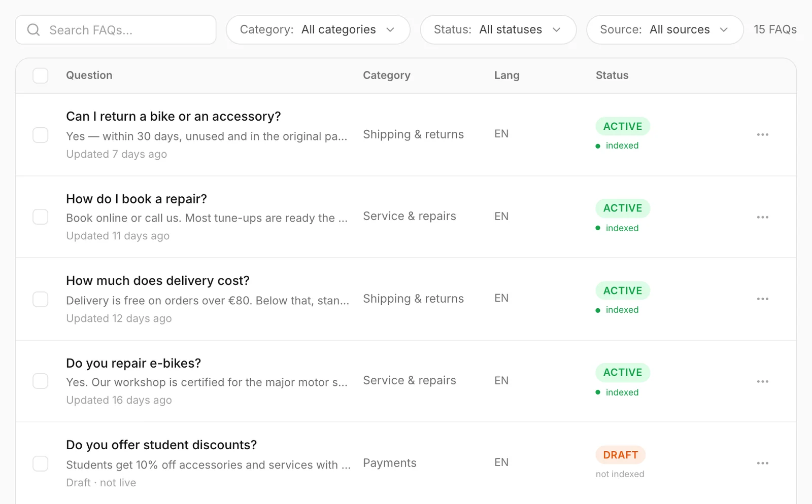812x504 pixels.
Task: Click 'indexed' status in book a repair row
Action: (617, 228)
